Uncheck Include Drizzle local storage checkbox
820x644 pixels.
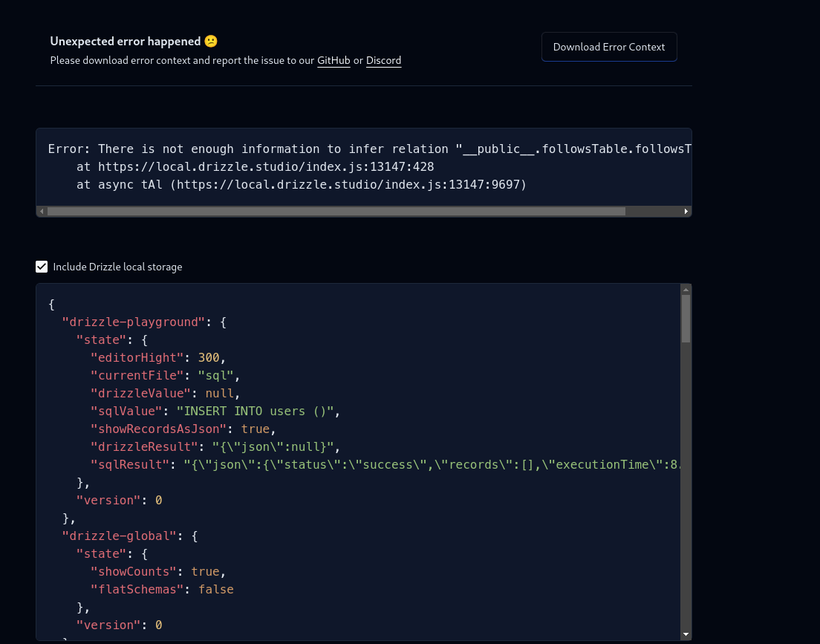pyautogui.click(x=42, y=267)
